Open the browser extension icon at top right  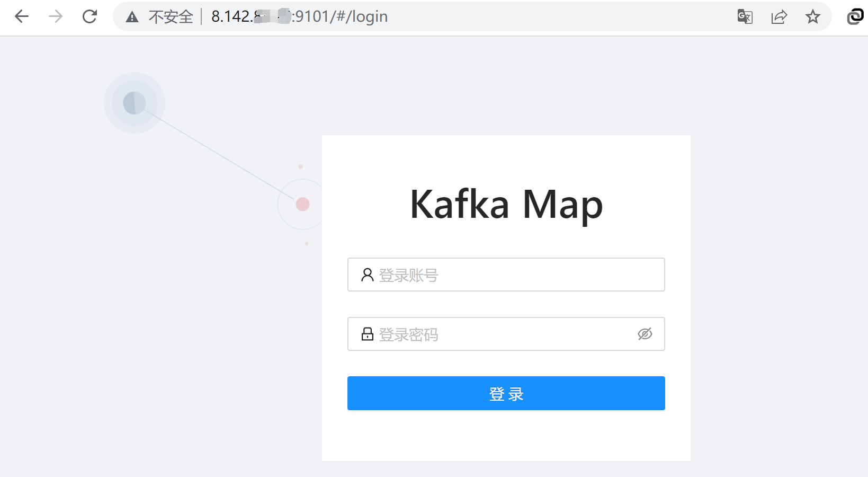point(854,16)
